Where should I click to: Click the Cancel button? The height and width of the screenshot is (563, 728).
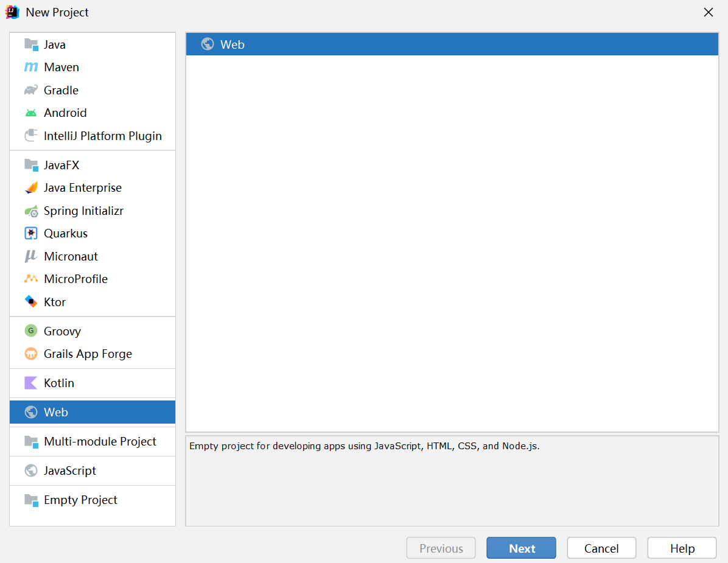coord(602,548)
